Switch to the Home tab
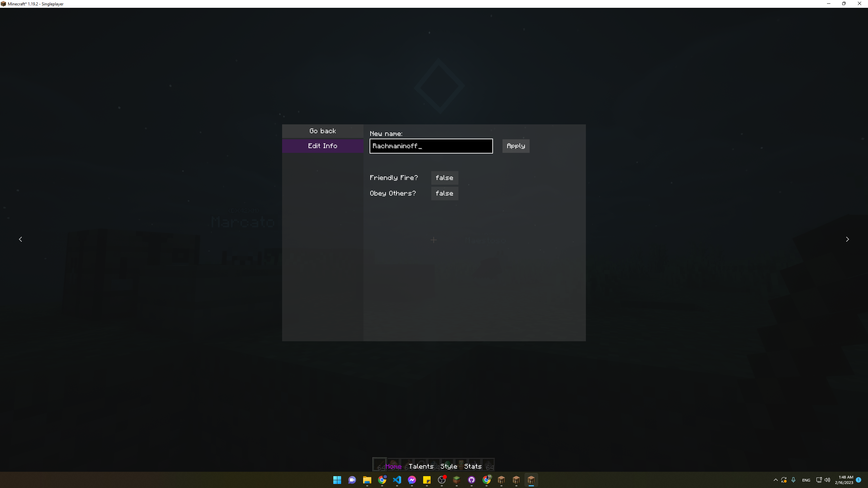This screenshot has height=488, width=868. 393,467
